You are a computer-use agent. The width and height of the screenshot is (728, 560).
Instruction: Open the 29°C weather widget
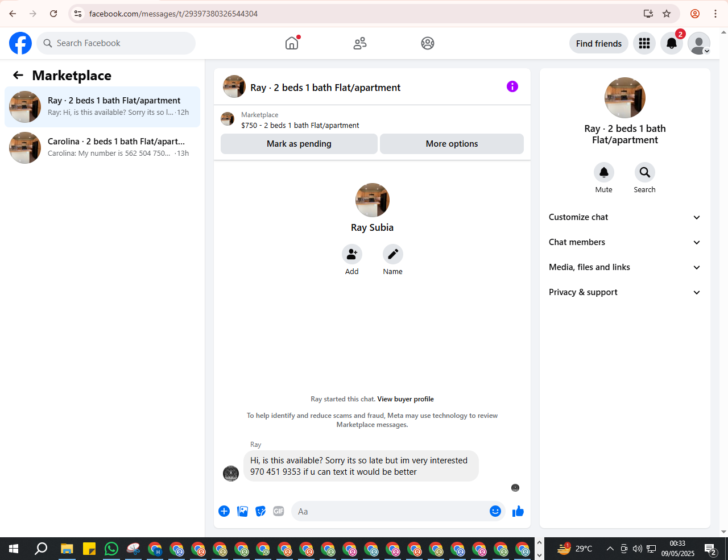pyautogui.click(x=575, y=549)
